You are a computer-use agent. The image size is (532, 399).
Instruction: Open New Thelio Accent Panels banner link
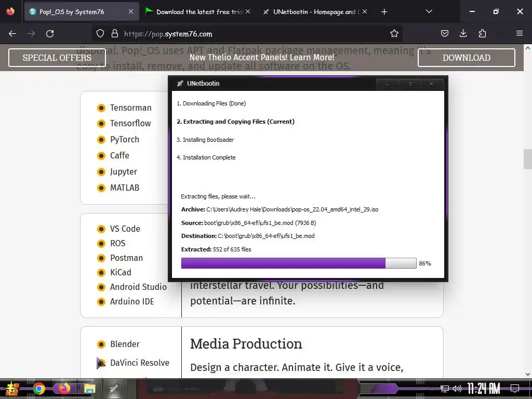coord(262,57)
